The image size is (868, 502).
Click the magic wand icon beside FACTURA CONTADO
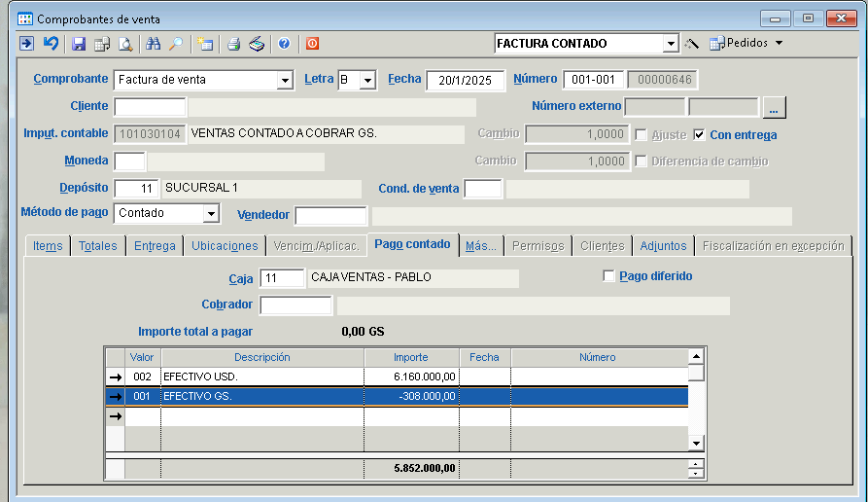point(692,44)
